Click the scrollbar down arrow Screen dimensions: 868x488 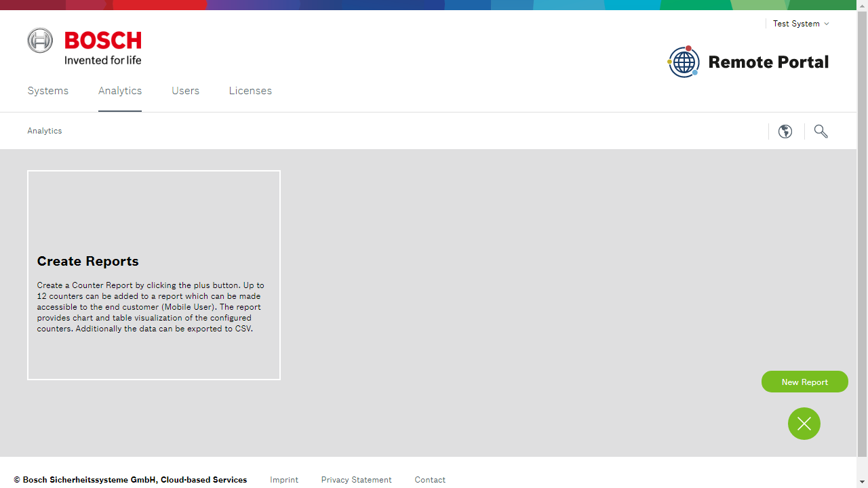[862, 483]
